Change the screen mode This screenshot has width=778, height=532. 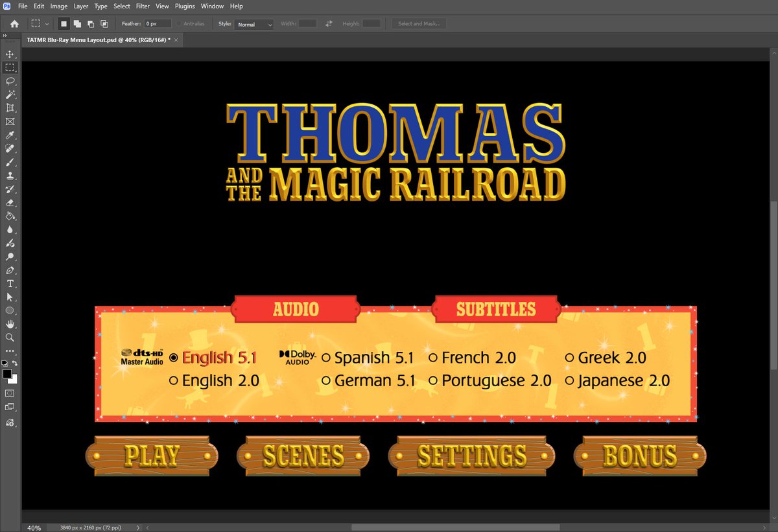(x=10, y=407)
